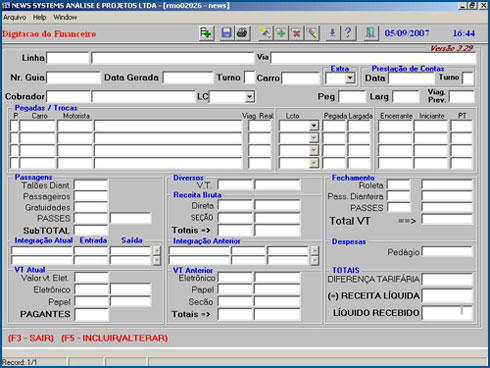Click Integração Anterior lower scroll arrow
Screen dimensions: 490x368
314,260
